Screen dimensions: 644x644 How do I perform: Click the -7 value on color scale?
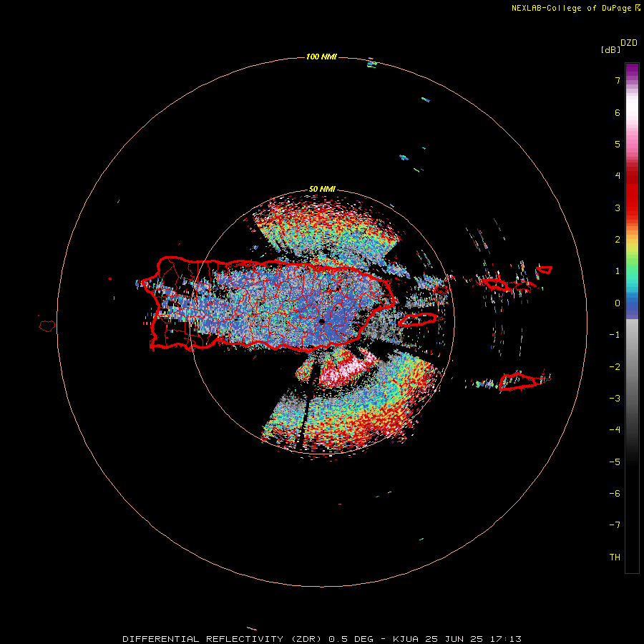coord(615,525)
